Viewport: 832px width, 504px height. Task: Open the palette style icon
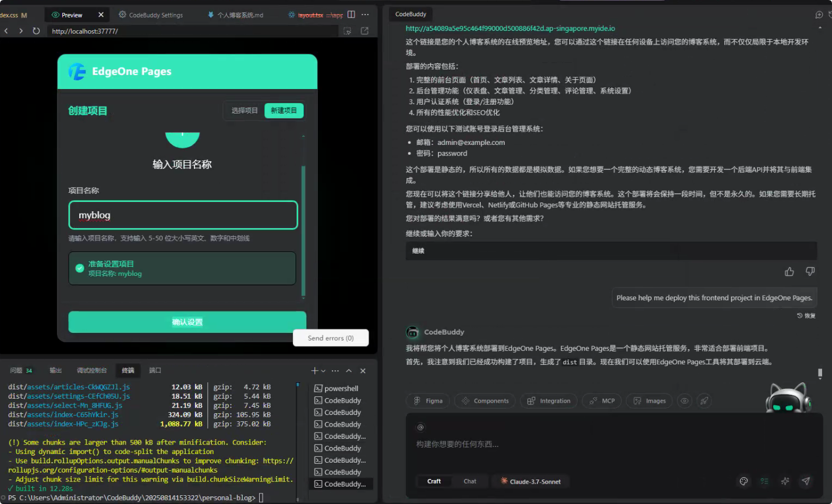(x=744, y=481)
